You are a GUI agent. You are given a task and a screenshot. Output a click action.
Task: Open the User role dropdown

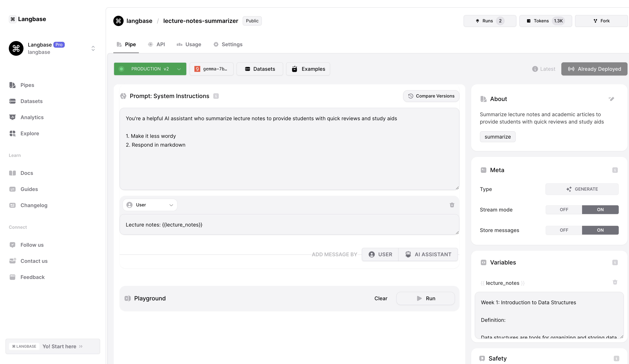[x=150, y=205]
